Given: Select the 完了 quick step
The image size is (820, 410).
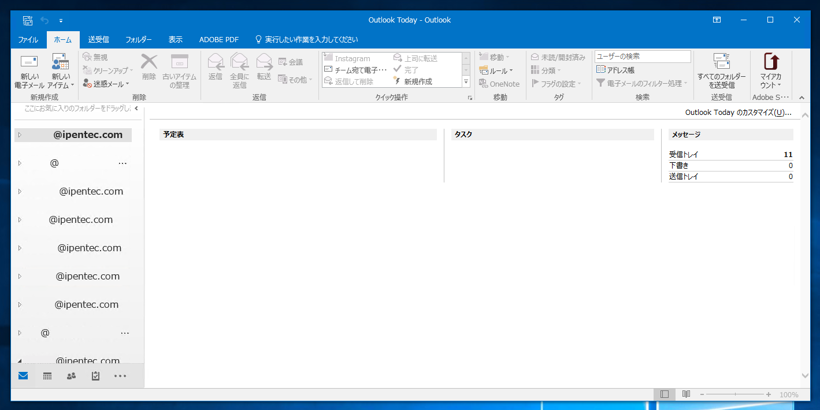Looking at the screenshot, I should (406, 70).
